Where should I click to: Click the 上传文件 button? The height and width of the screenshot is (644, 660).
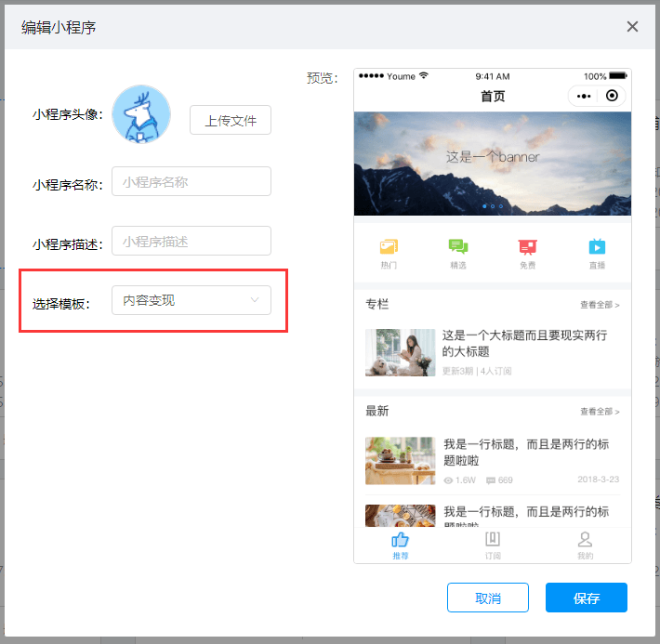tap(231, 121)
